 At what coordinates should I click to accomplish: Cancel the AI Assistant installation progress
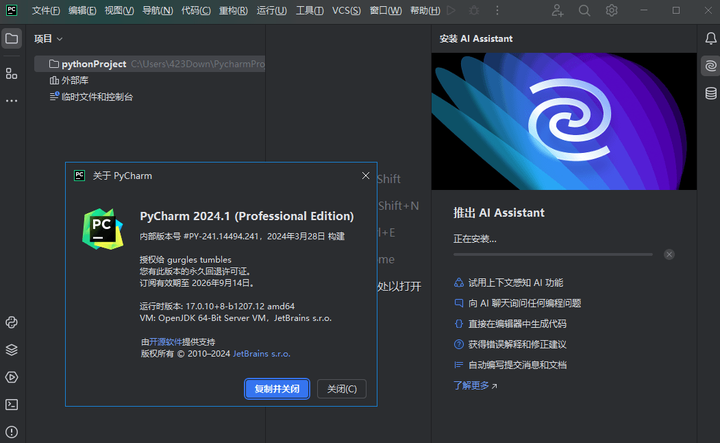[x=669, y=254]
